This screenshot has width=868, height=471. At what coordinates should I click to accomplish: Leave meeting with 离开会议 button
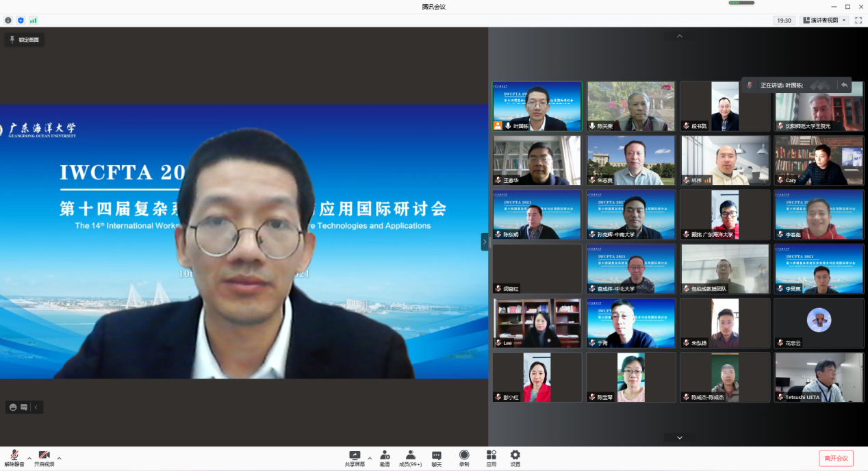tap(836, 458)
